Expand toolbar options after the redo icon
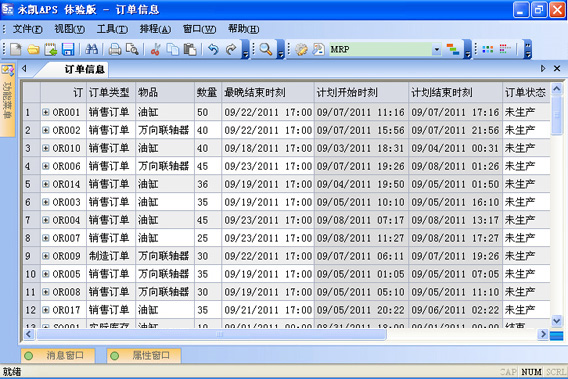 tap(245, 49)
